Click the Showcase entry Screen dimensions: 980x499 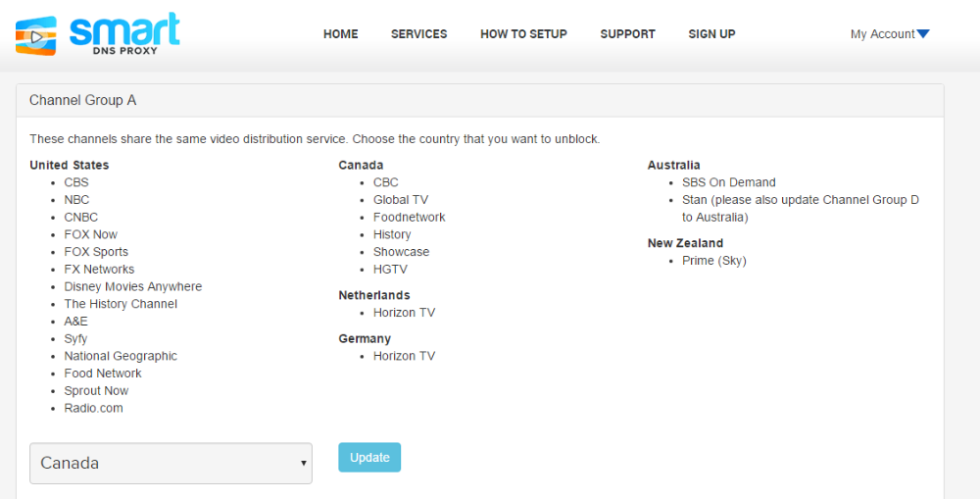[401, 252]
